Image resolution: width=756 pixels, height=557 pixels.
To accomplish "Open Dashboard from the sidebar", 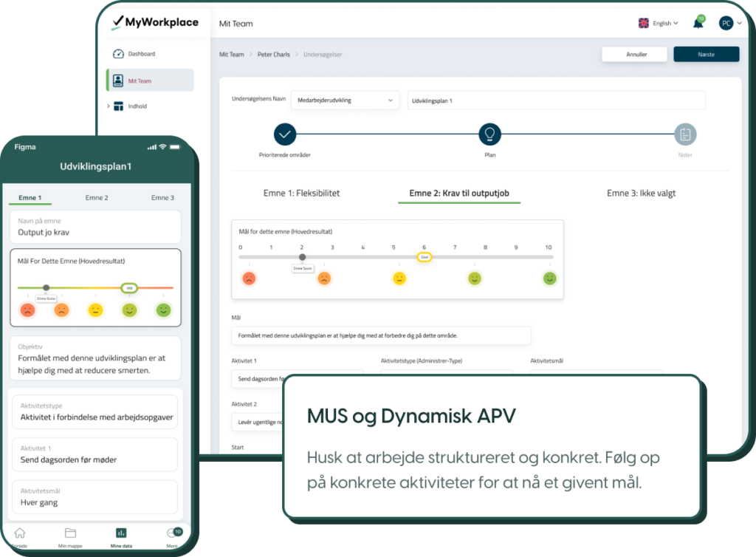I will pos(141,54).
